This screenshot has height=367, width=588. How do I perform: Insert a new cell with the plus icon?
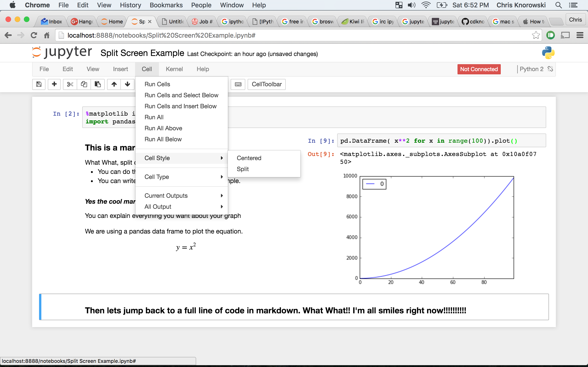[x=54, y=84]
